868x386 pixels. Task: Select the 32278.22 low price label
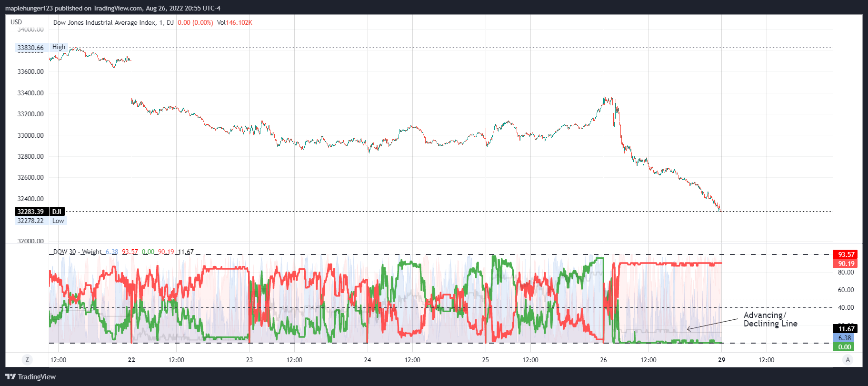pos(30,221)
